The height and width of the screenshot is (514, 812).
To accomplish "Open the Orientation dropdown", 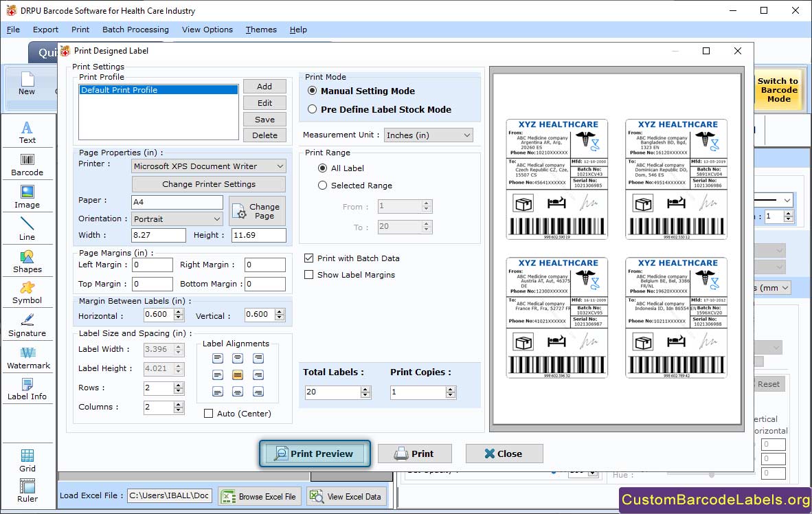I will [177, 219].
